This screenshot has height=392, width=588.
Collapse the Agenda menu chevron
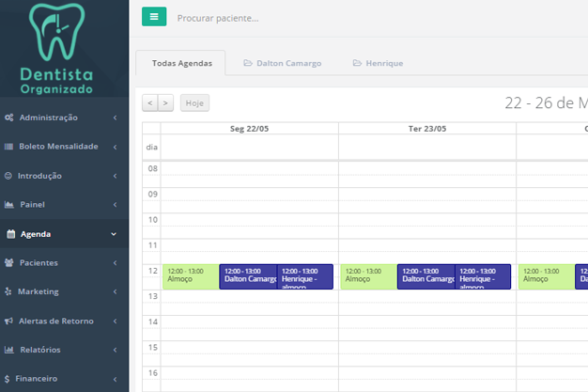[115, 234]
